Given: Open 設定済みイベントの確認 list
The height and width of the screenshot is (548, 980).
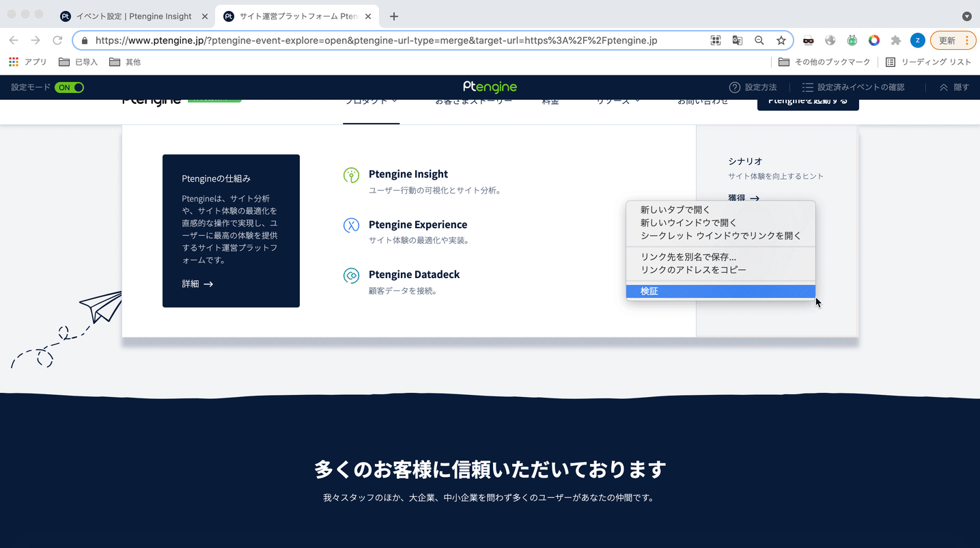Looking at the screenshot, I should click(853, 87).
